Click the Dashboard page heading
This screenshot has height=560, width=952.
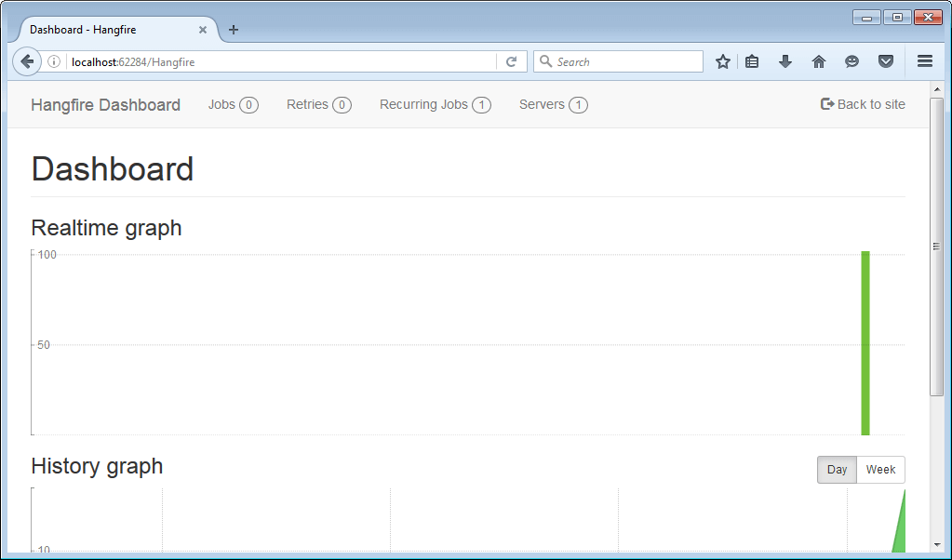[113, 168]
